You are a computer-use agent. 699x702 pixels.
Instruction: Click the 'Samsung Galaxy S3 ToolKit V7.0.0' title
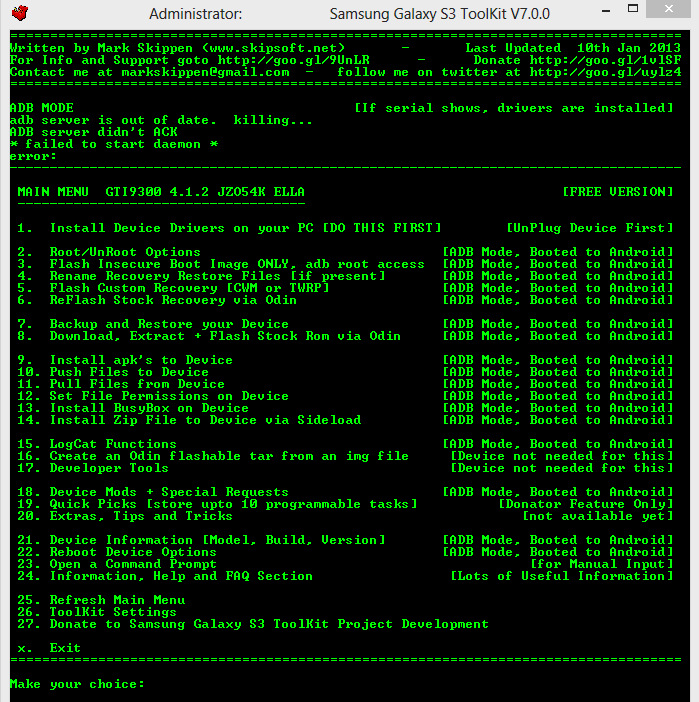point(440,14)
